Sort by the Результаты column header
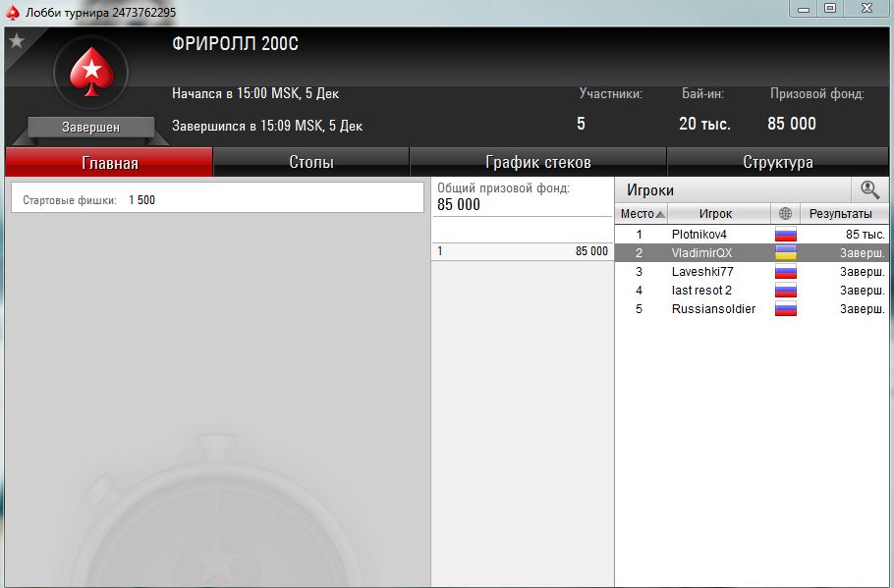 click(845, 214)
